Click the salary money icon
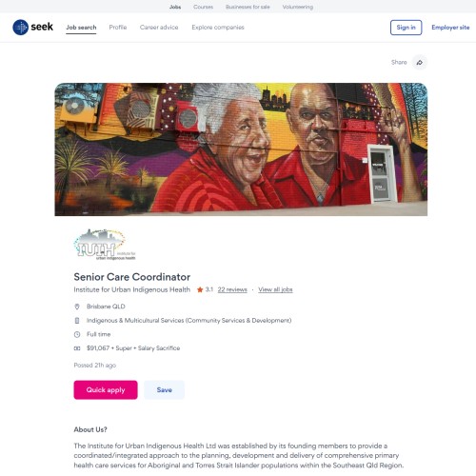This screenshot has height=476, width=476. 77,348
